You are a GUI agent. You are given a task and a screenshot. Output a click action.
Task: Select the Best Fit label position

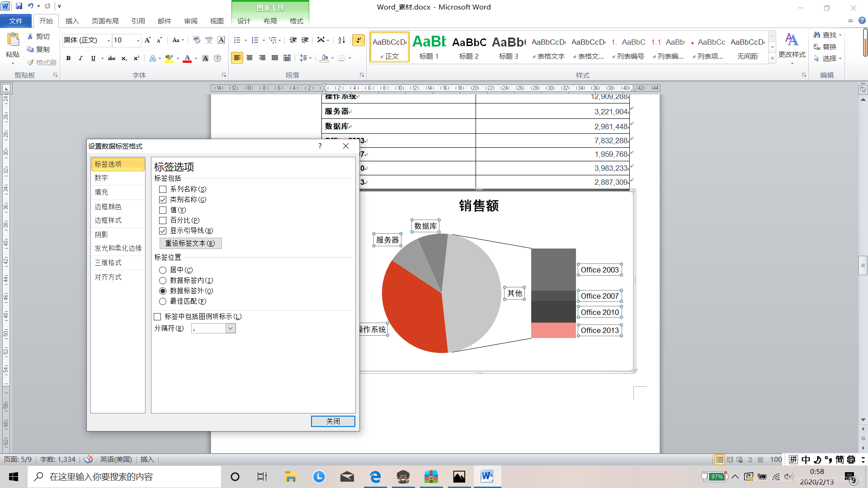click(163, 301)
